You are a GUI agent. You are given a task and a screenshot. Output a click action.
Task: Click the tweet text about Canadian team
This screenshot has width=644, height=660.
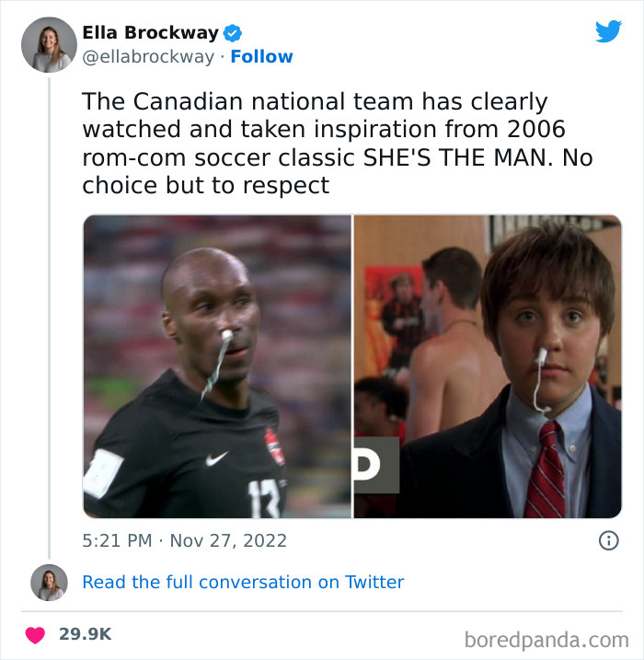pyautogui.click(x=338, y=143)
